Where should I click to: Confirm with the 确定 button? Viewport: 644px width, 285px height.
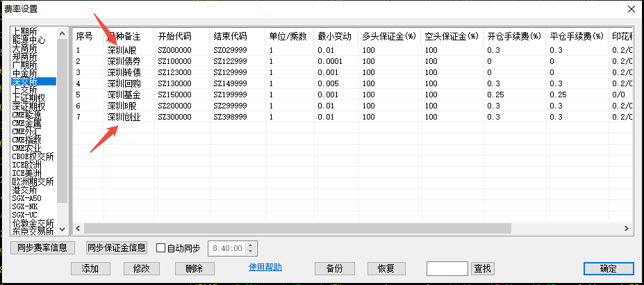click(x=609, y=268)
